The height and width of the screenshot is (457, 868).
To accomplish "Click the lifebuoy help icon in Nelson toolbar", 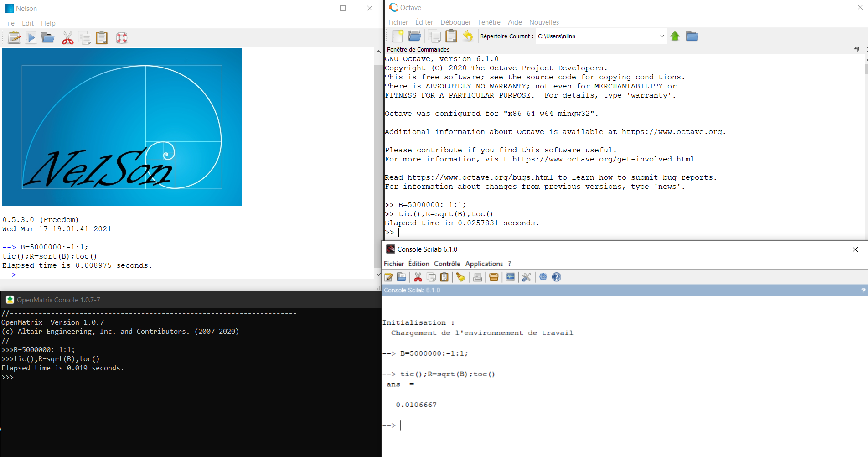I will (x=122, y=38).
